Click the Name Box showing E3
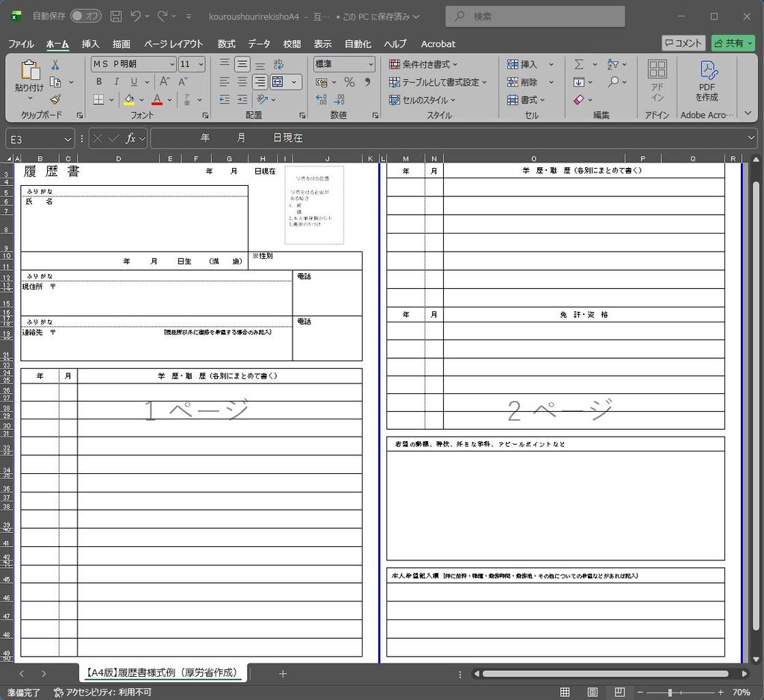The width and height of the screenshot is (764, 700). (x=40, y=140)
